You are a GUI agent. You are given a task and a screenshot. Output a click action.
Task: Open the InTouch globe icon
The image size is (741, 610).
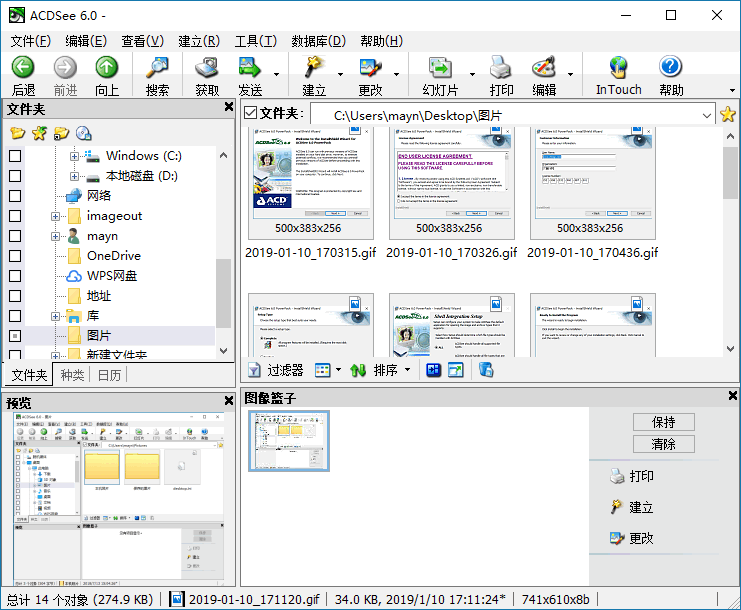(618, 68)
